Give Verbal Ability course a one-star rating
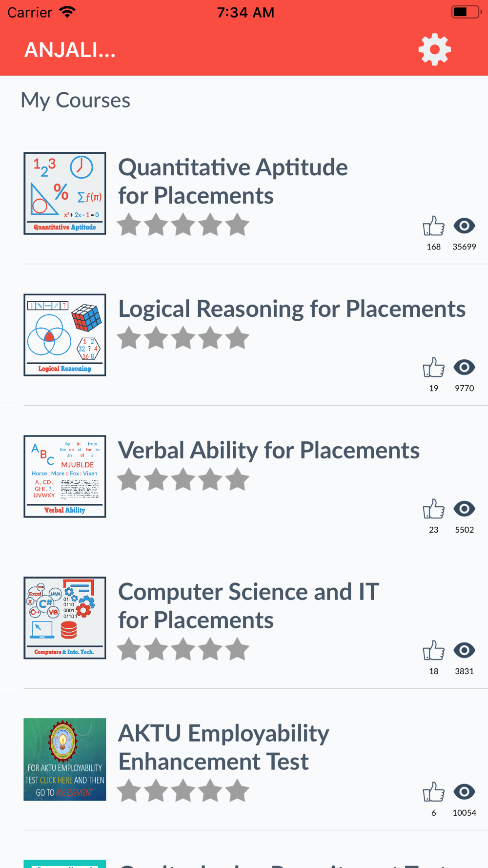 click(129, 479)
